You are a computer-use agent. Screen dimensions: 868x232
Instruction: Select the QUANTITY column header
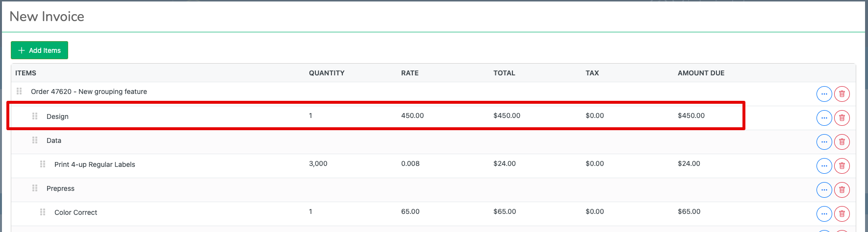tap(327, 73)
